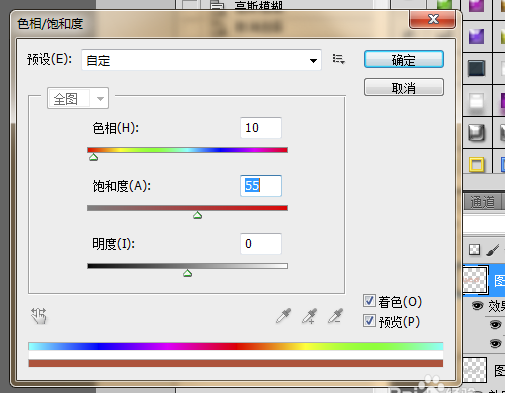Click the Hue slider handle
Screen dimensions: 505x393
pos(94,157)
